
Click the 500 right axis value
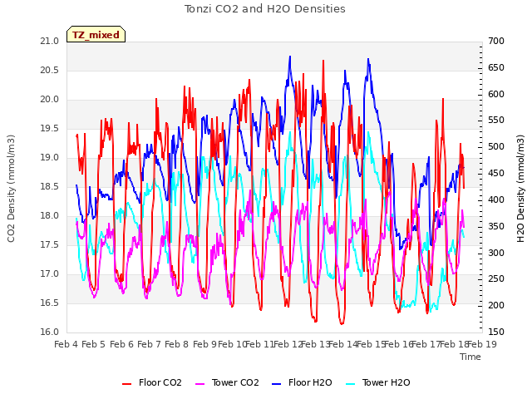pyautogui.click(x=496, y=147)
